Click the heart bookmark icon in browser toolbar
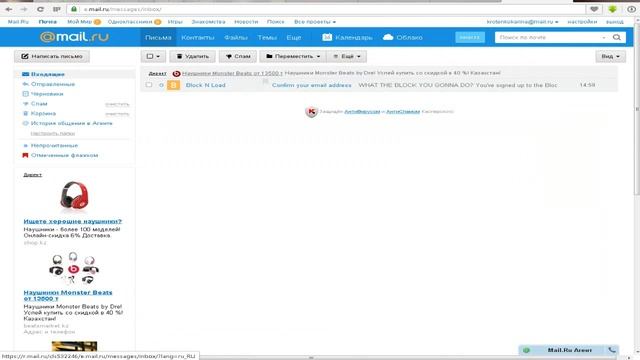 click(x=594, y=9)
